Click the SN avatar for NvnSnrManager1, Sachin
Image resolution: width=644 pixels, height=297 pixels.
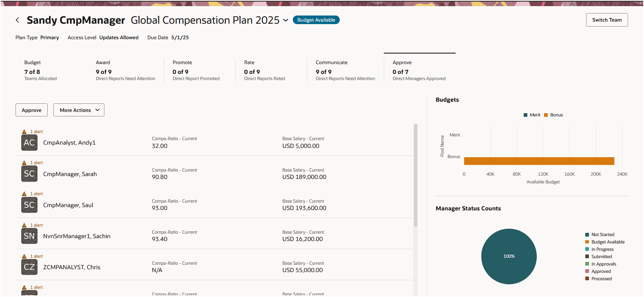pyautogui.click(x=29, y=236)
